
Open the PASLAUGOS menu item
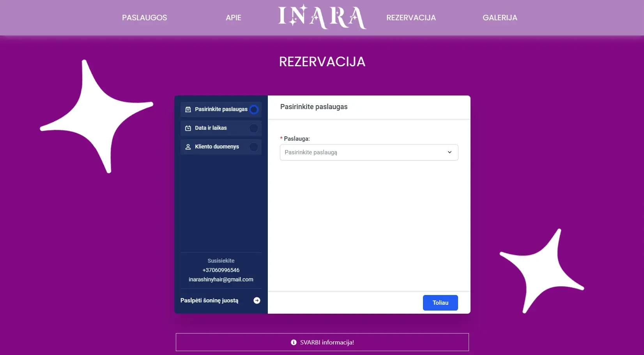coord(144,18)
